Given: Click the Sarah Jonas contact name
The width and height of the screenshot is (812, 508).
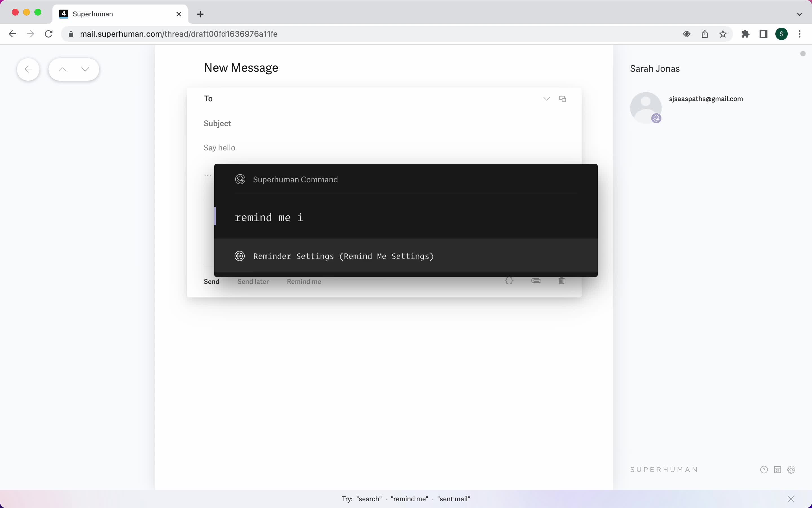Looking at the screenshot, I should (x=655, y=69).
